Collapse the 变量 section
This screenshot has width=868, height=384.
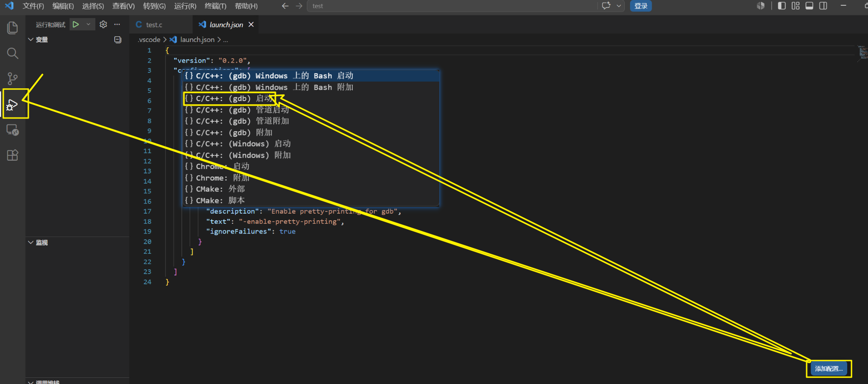tap(31, 40)
